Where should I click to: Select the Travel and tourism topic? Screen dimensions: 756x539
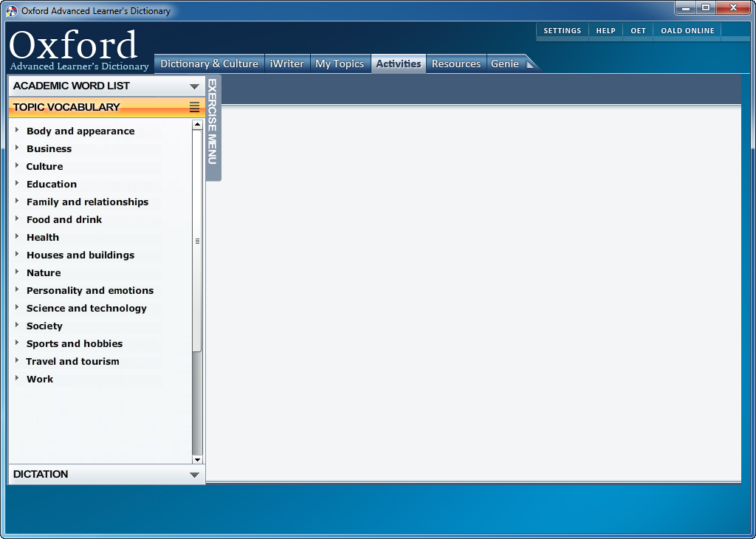pyautogui.click(x=72, y=361)
